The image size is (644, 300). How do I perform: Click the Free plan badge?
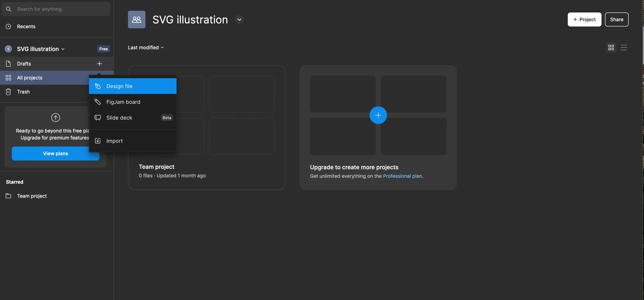103,49
